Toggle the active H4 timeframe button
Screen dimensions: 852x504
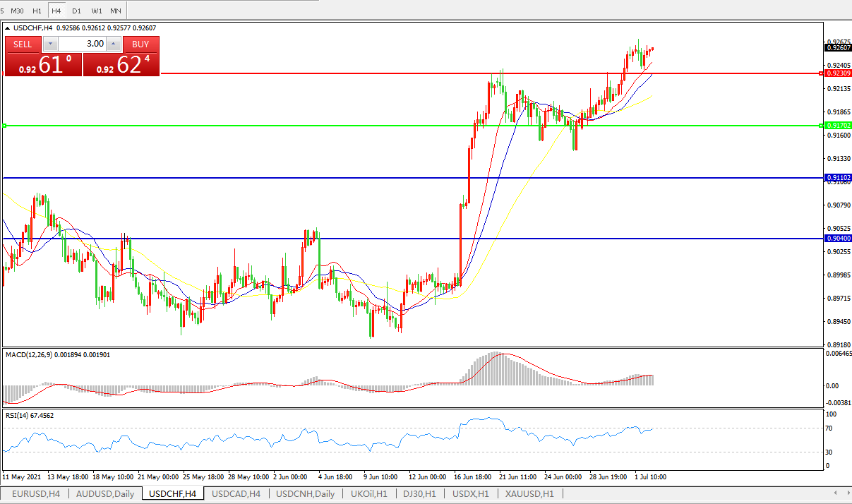click(56, 11)
